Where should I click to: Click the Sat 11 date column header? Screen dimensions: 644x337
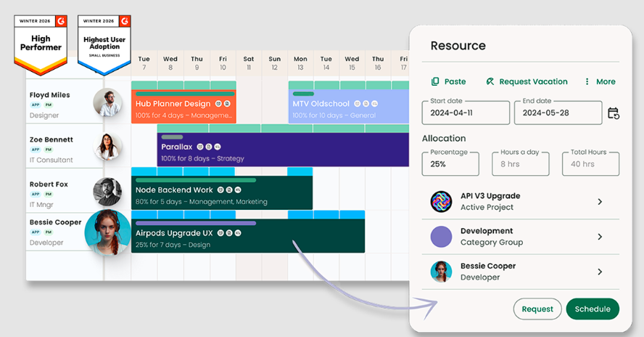249,63
